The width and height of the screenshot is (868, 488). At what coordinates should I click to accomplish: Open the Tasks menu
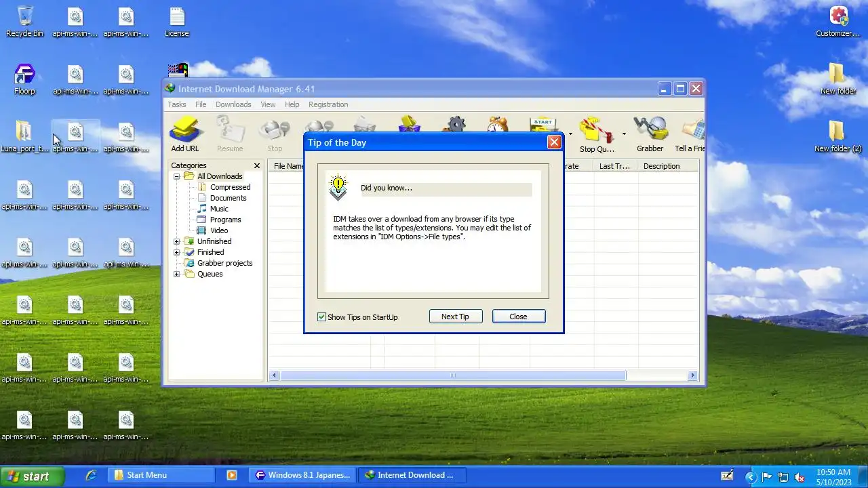[x=177, y=104]
